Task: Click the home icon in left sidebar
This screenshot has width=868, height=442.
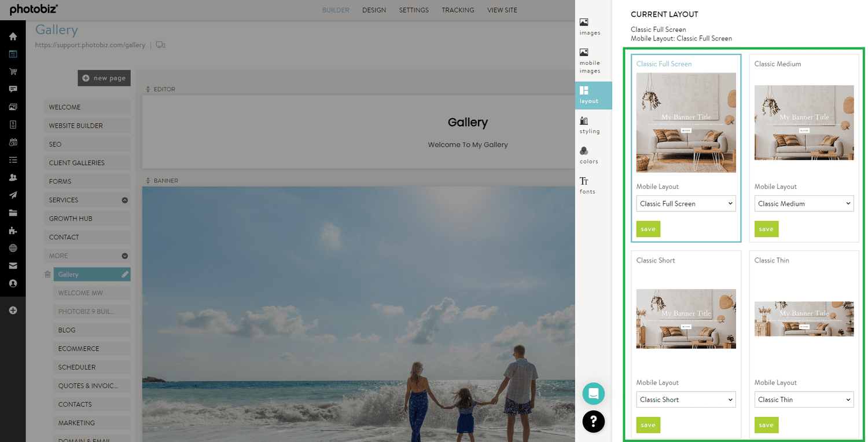Action: (13, 36)
